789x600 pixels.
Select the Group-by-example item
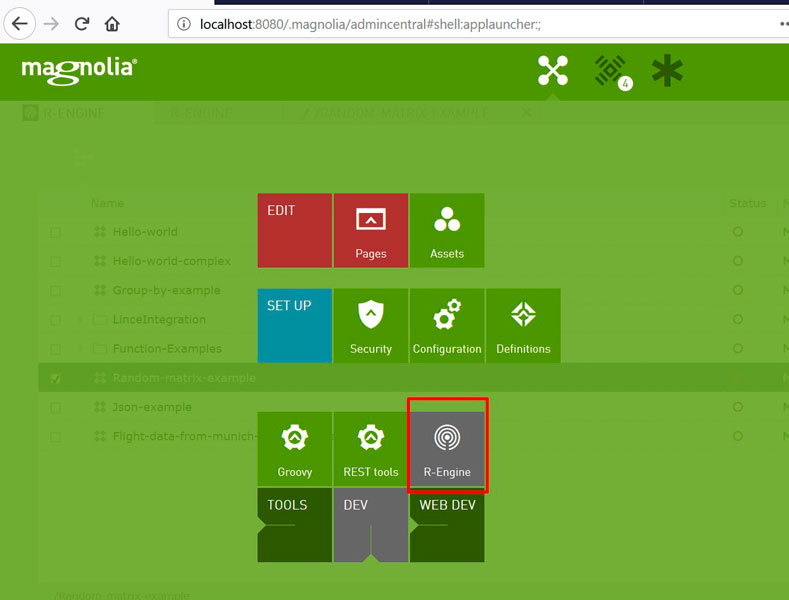click(x=167, y=290)
